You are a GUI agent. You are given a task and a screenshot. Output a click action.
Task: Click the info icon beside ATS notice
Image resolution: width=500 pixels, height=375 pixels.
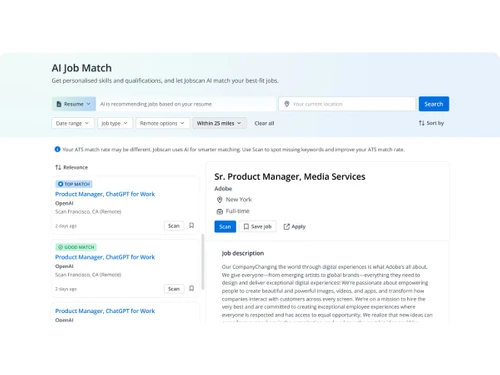57,149
